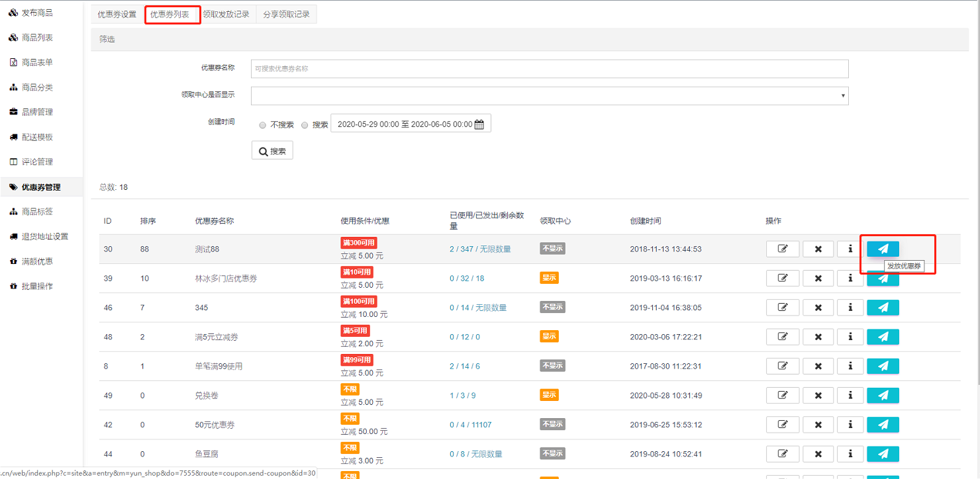Screen dimensions: 980x479
Task: Delete coupon 鱼豆腐
Action: [818, 454]
